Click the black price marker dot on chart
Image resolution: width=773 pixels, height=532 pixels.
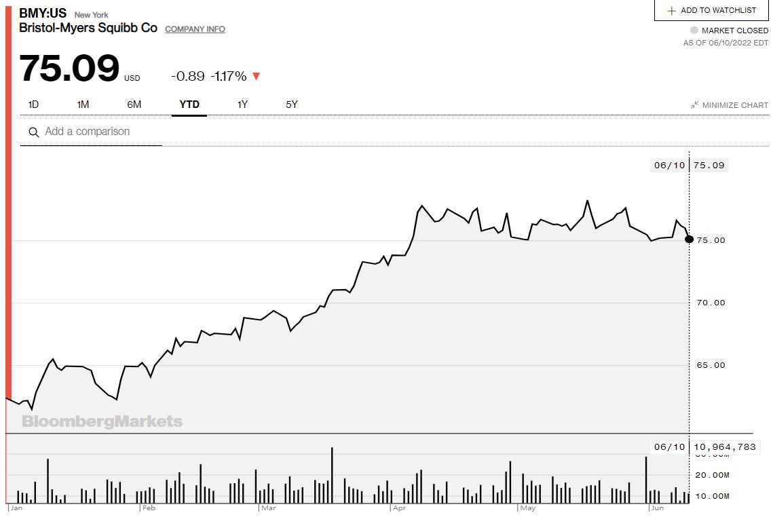coord(690,239)
